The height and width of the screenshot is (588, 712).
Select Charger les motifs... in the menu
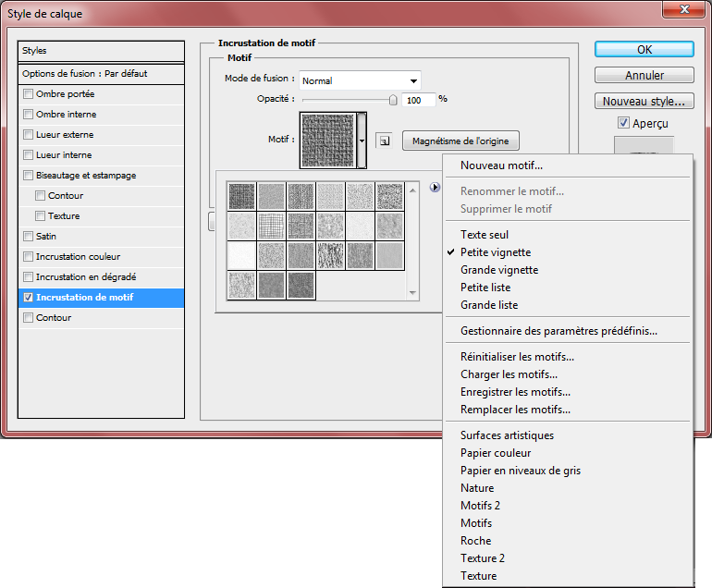[509, 374]
